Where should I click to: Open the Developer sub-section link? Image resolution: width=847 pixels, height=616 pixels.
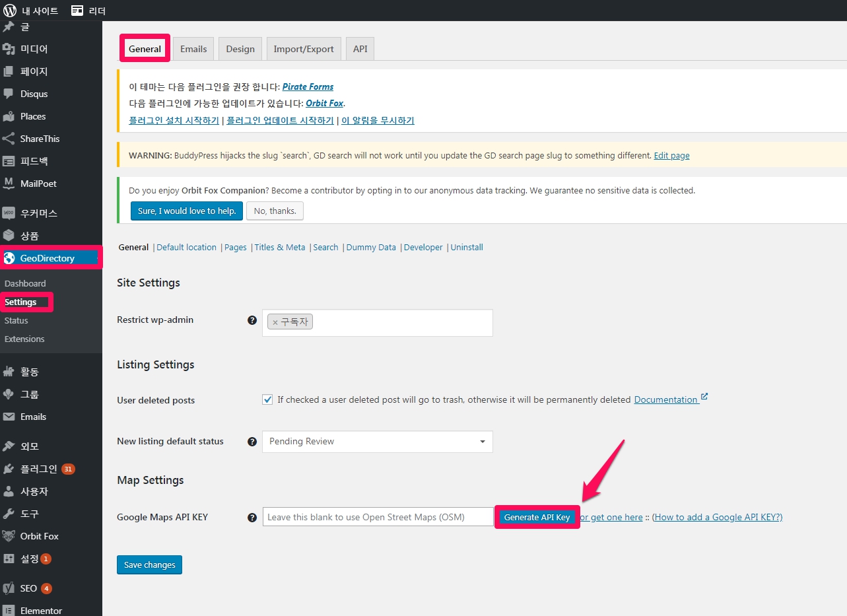pos(423,247)
